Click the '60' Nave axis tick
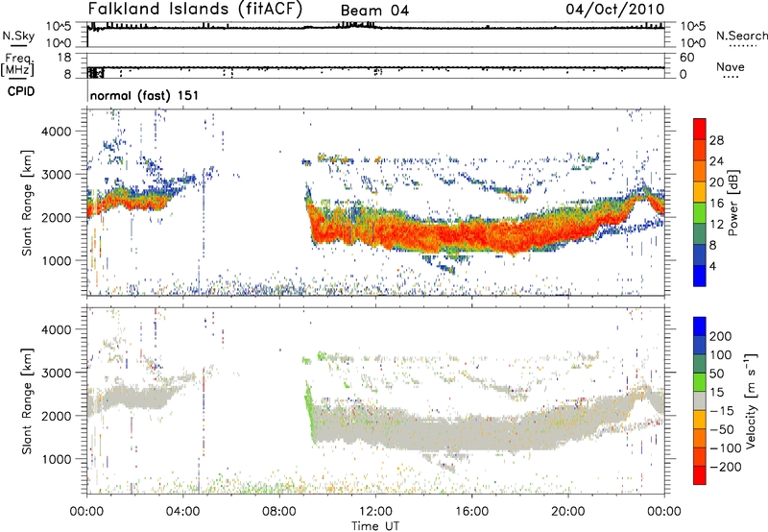768x532 pixels. pos(686,58)
